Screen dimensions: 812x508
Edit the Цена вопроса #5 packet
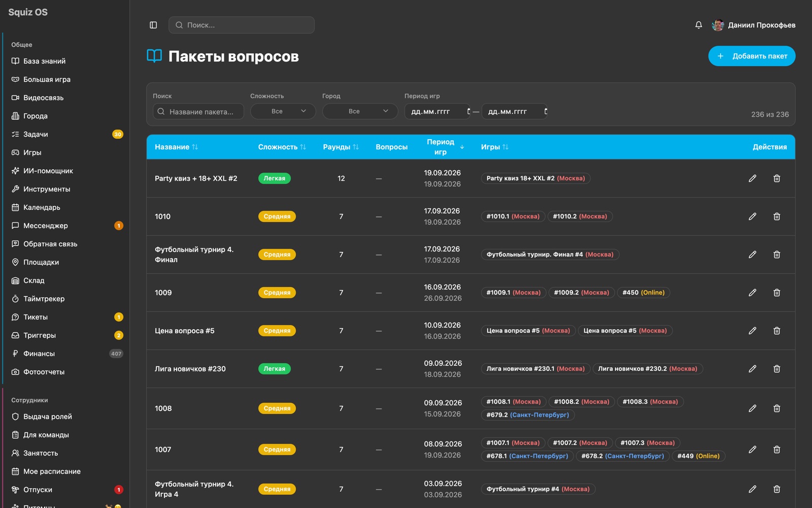(753, 331)
